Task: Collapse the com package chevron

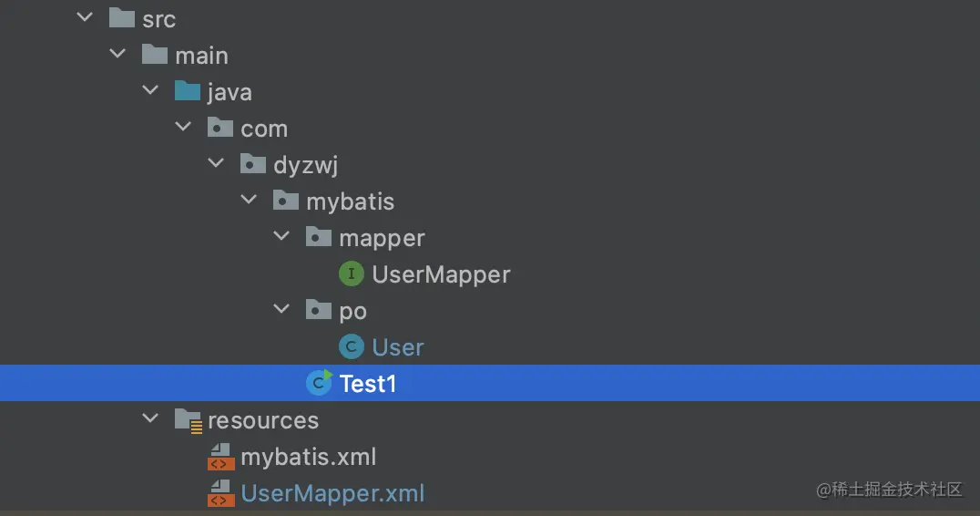Action: pos(183,128)
